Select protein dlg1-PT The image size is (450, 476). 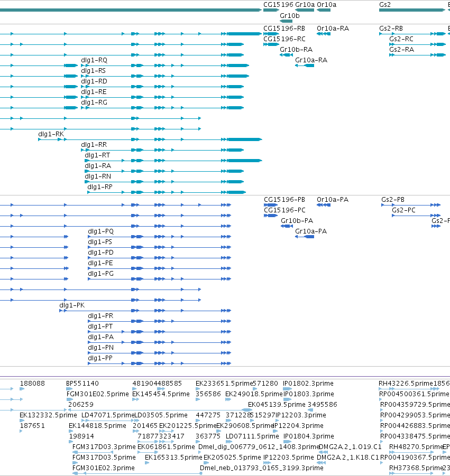[x=100, y=326]
